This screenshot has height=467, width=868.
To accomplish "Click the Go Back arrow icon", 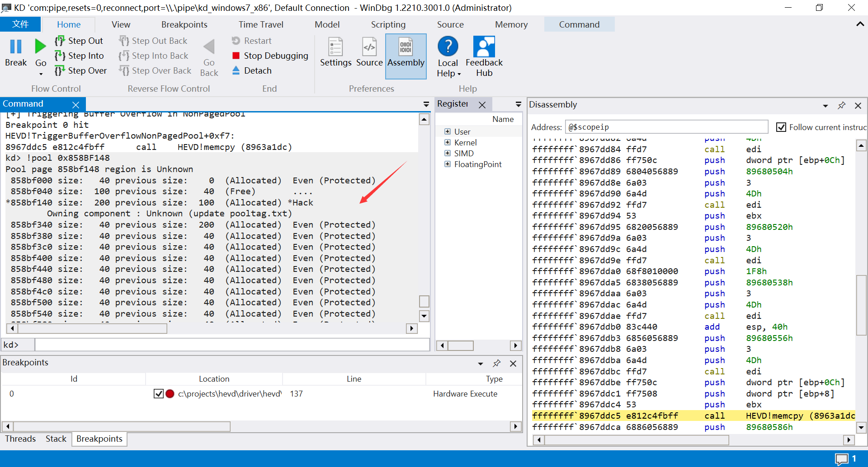I will [x=209, y=47].
